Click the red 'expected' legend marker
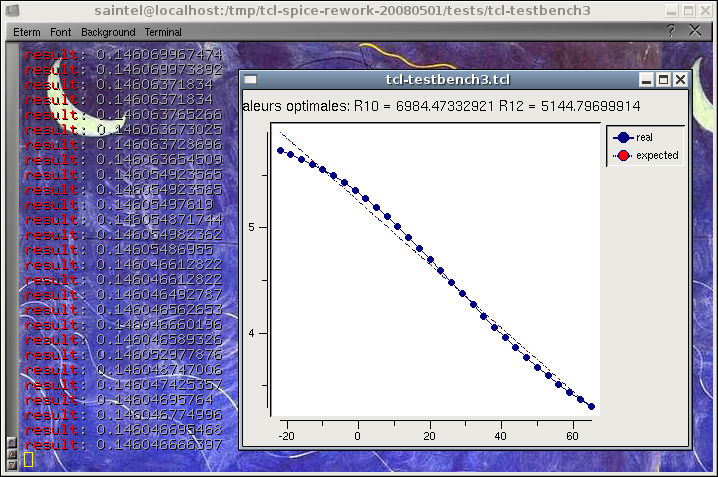718x477 pixels. (x=624, y=155)
